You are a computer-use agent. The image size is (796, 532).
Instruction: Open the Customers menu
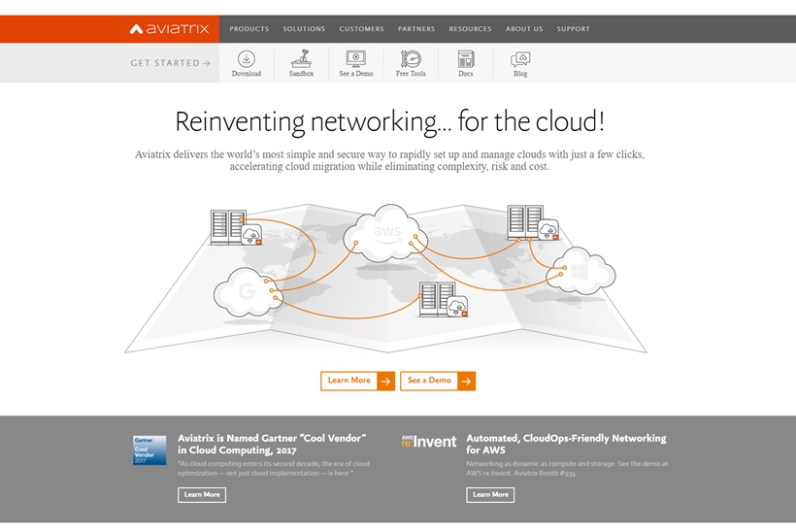pyautogui.click(x=361, y=29)
